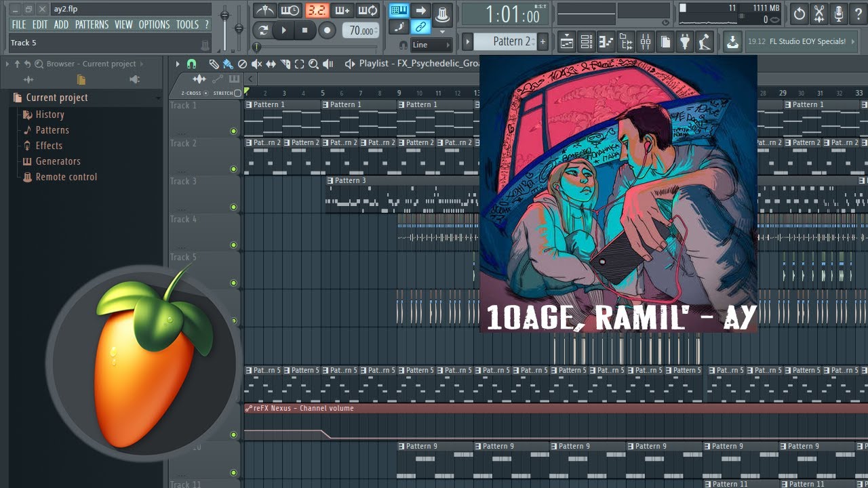Select the Draw pencil tool in Playlist
868x488 pixels.
pyautogui.click(x=214, y=64)
